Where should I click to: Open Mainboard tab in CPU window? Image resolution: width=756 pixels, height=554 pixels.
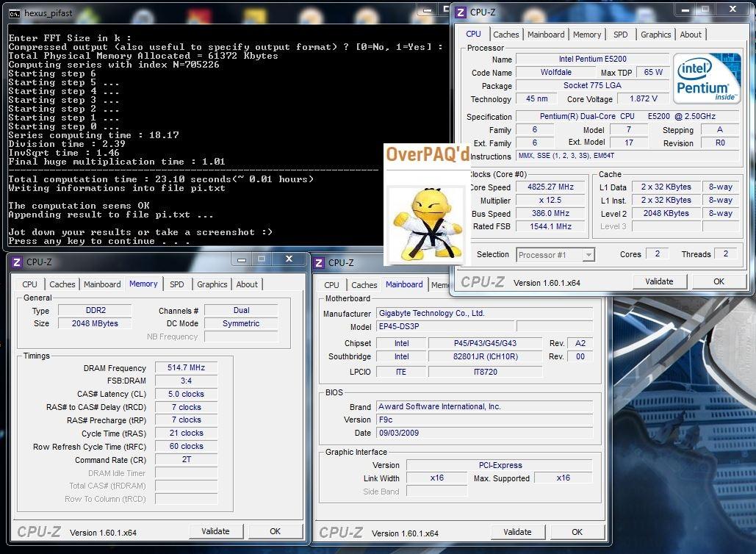[x=546, y=35]
